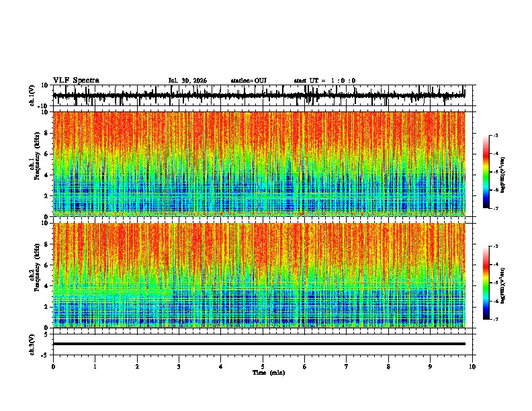Click the 8 kHz tick label on ch.1 spectrogram
The image size is (532, 411).
pos(47,133)
